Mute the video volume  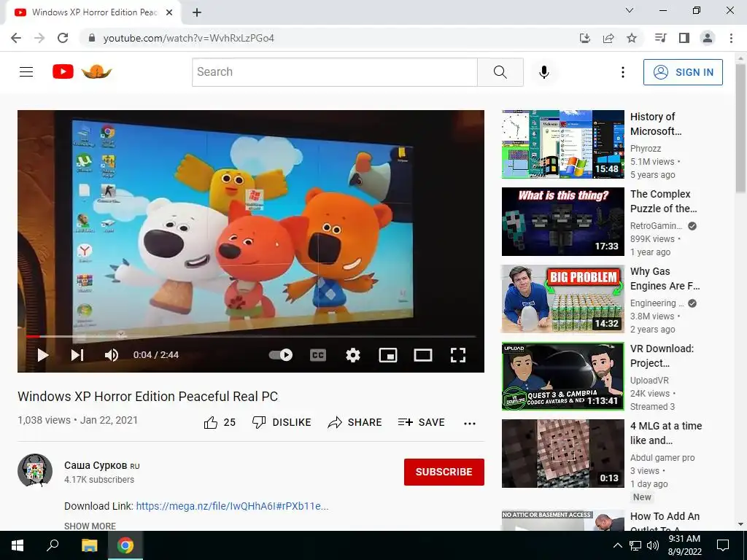click(112, 355)
